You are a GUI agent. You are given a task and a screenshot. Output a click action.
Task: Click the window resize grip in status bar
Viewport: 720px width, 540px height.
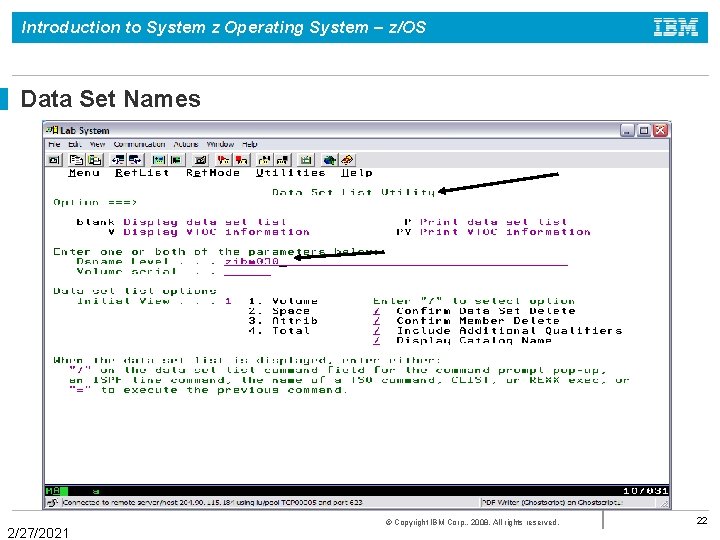tap(664, 503)
